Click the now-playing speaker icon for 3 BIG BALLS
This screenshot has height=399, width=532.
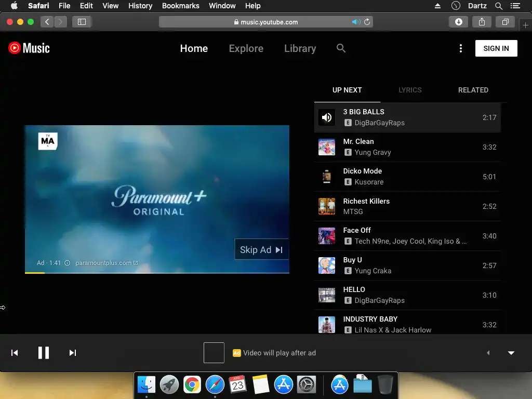[x=327, y=117]
